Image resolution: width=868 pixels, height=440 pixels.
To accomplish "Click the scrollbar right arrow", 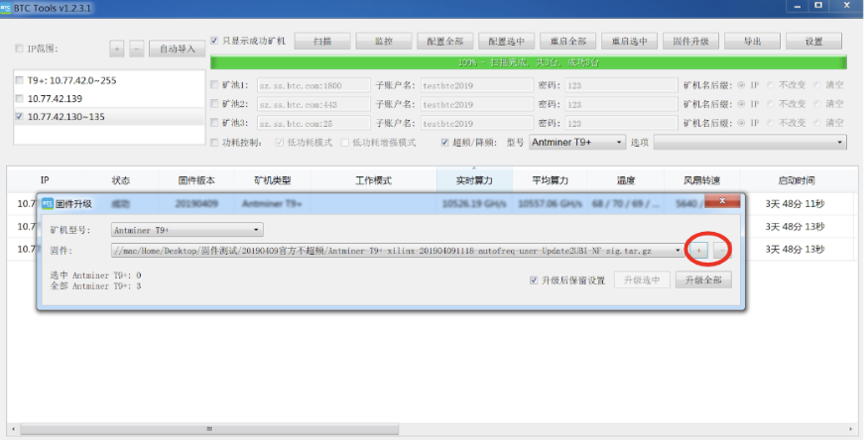I will pos(851,429).
